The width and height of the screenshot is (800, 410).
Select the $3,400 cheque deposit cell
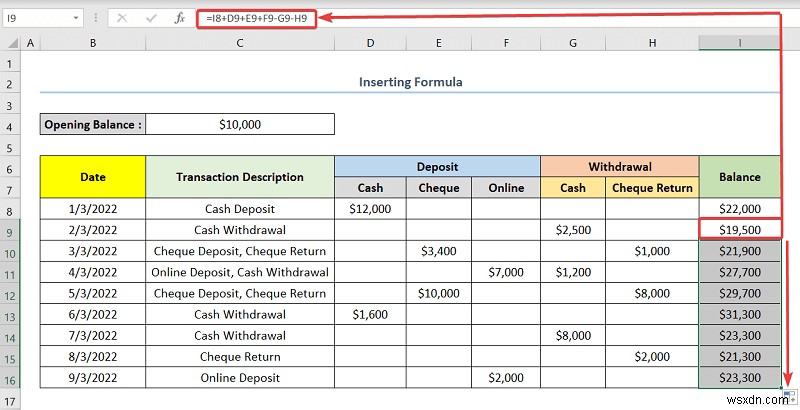(x=439, y=251)
